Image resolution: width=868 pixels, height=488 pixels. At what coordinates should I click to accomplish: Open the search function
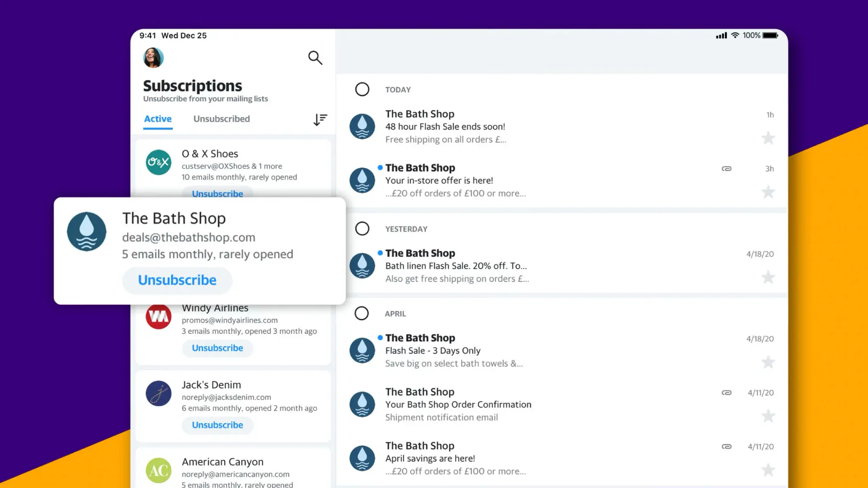coord(315,58)
